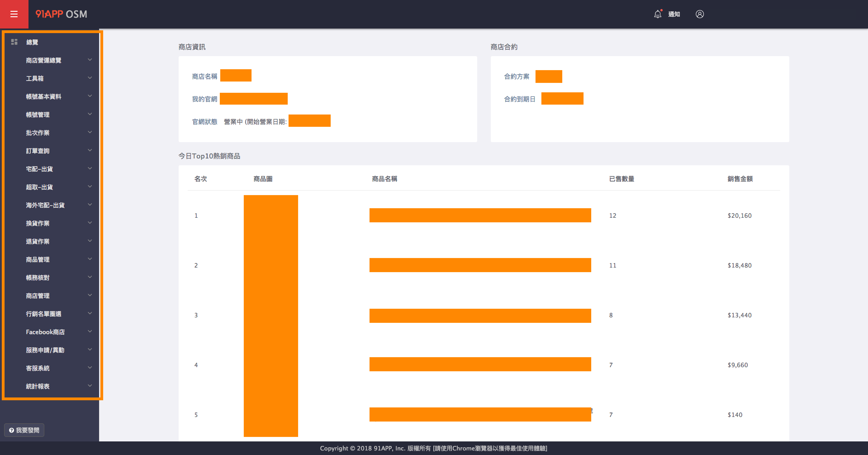Viewport: 868px width, 455px height.
Task: Select 總覽 in the sidebar
Action: [x=32, y=42]
